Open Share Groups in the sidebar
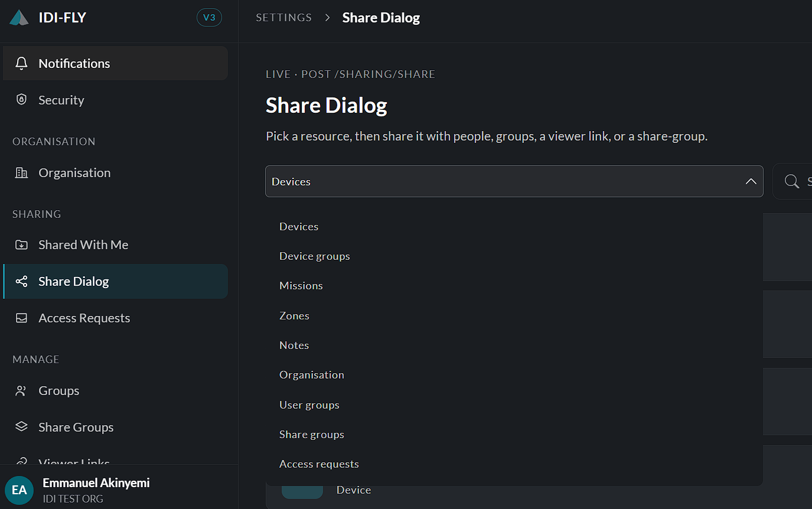The height and width of the screenshot is (509, 812). click(x=115, y=427)
